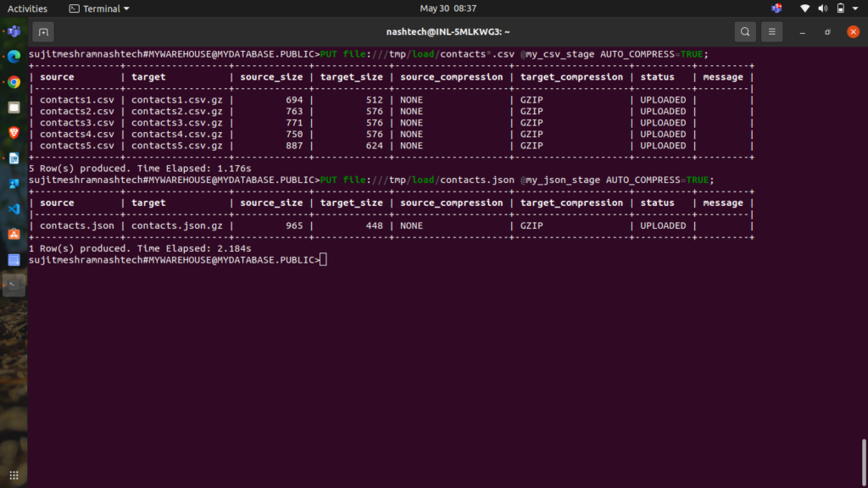868x488 pixels.
Task: Open Ubuntu Software from the dock
Action: (x=14, y=235)
